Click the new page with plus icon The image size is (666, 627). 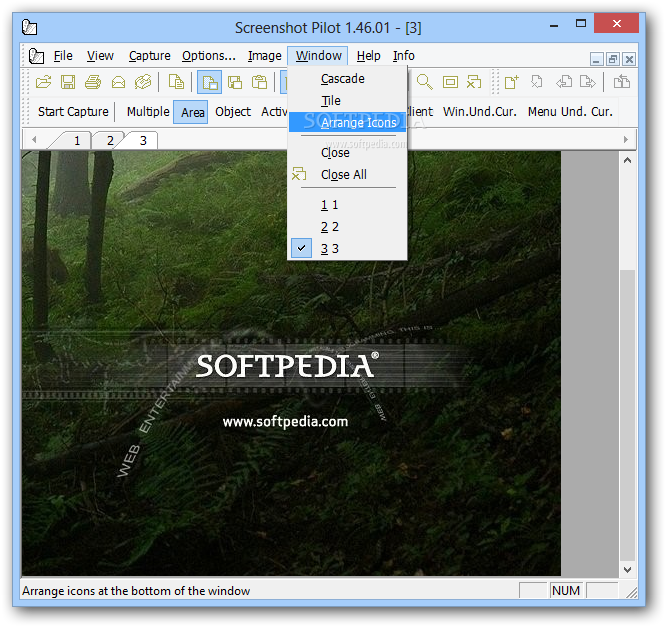coord(511,82)
